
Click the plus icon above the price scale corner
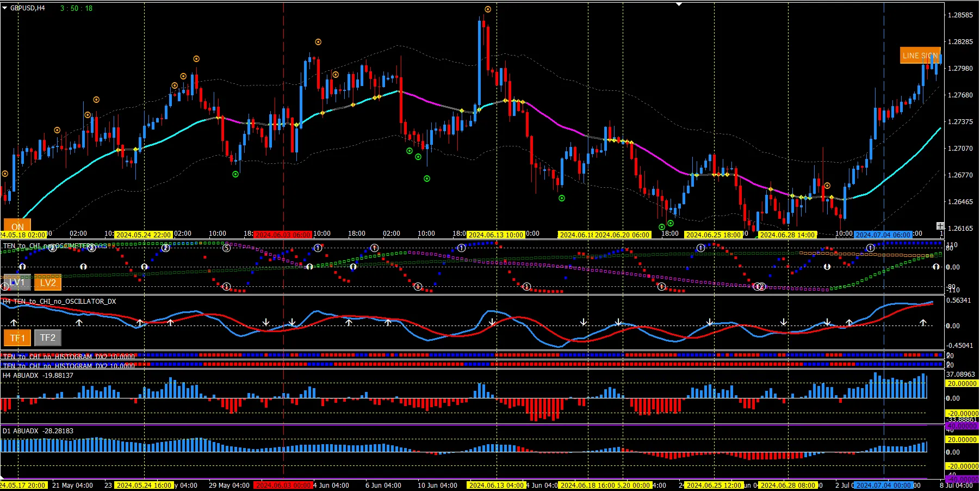point(940,226)
